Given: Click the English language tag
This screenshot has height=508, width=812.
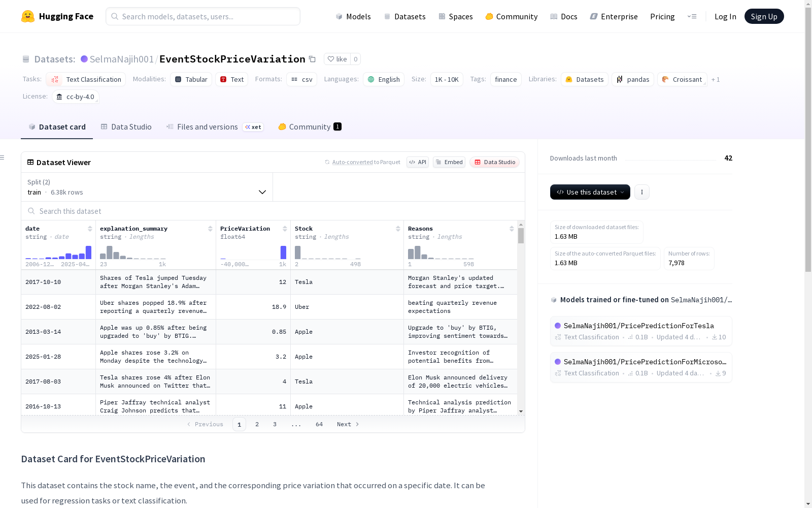Looking at the screenshot, I should point(384,79).
